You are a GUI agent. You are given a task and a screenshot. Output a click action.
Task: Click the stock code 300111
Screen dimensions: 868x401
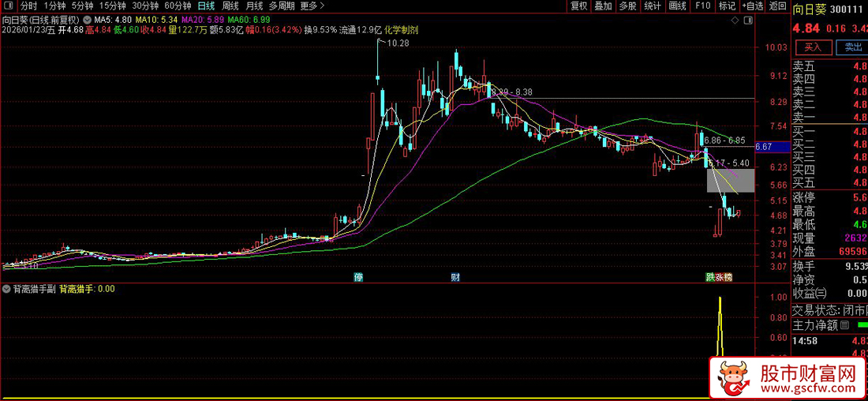(847, 8)
